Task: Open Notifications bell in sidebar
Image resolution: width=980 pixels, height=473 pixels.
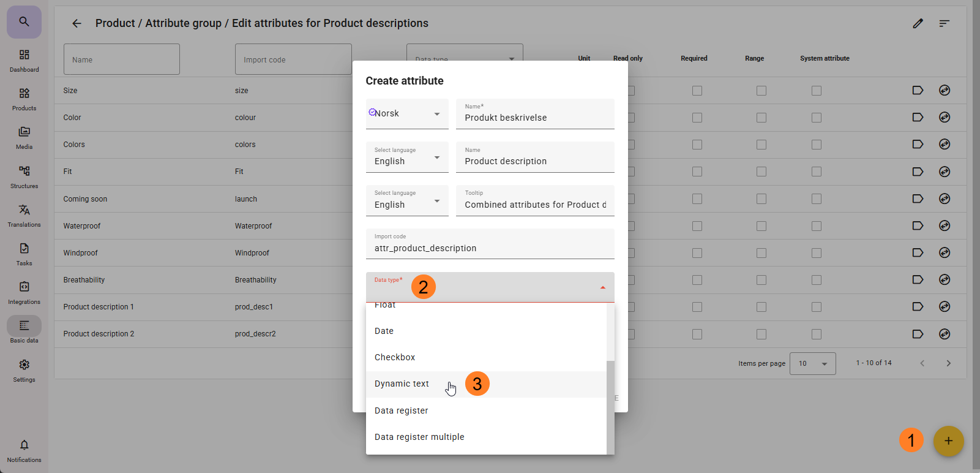Action: tap(24, 450)
